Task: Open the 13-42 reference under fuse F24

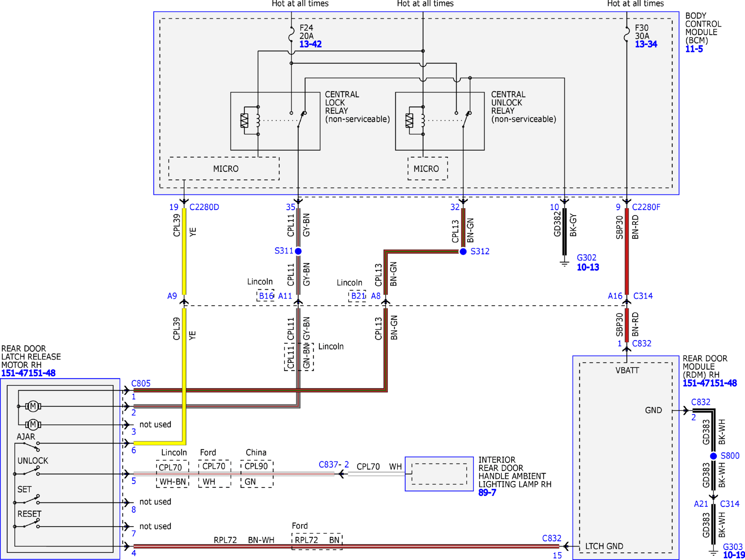Action: pos(310,44)
